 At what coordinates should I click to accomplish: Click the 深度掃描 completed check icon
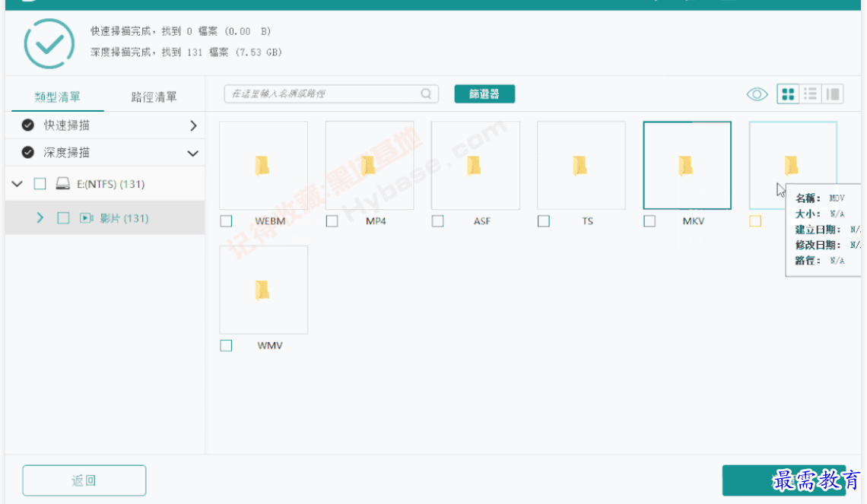(27, 153)
